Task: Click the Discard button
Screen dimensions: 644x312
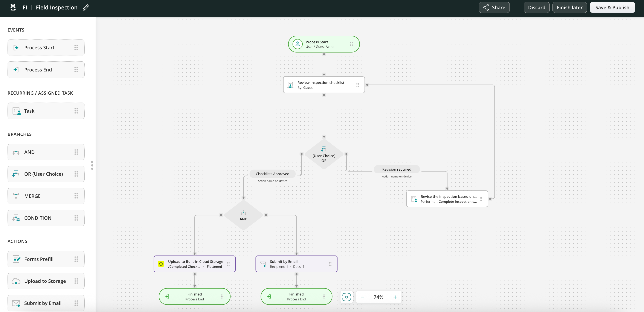Action: coord(536,8)
